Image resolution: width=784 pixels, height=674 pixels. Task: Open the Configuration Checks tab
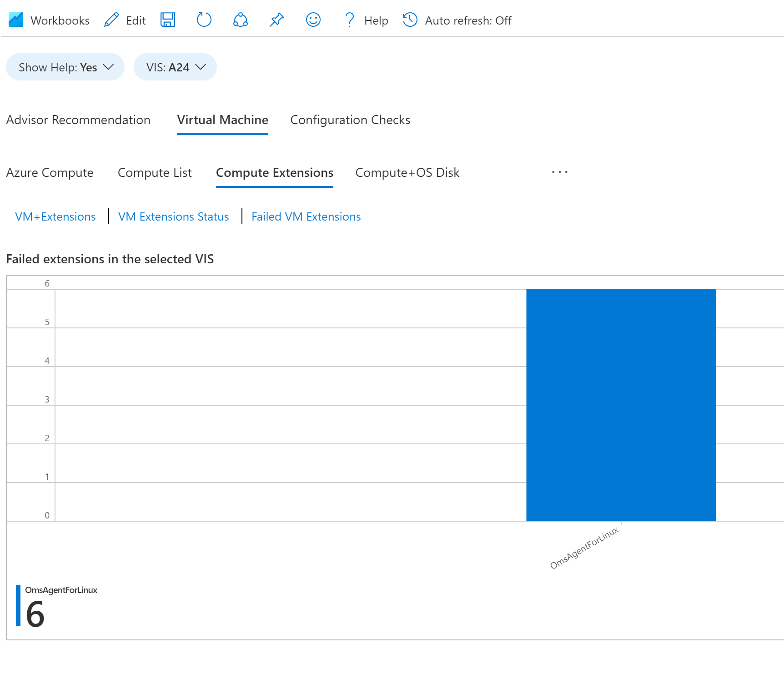click(x=350, y=120)
